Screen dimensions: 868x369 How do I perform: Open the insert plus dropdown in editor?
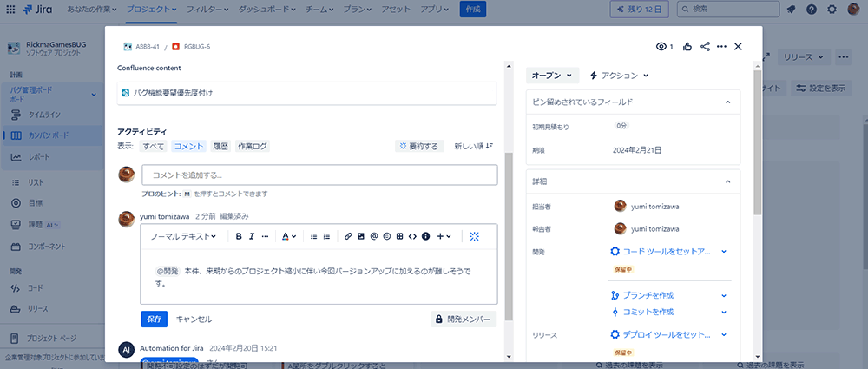(x=444, y=236)
